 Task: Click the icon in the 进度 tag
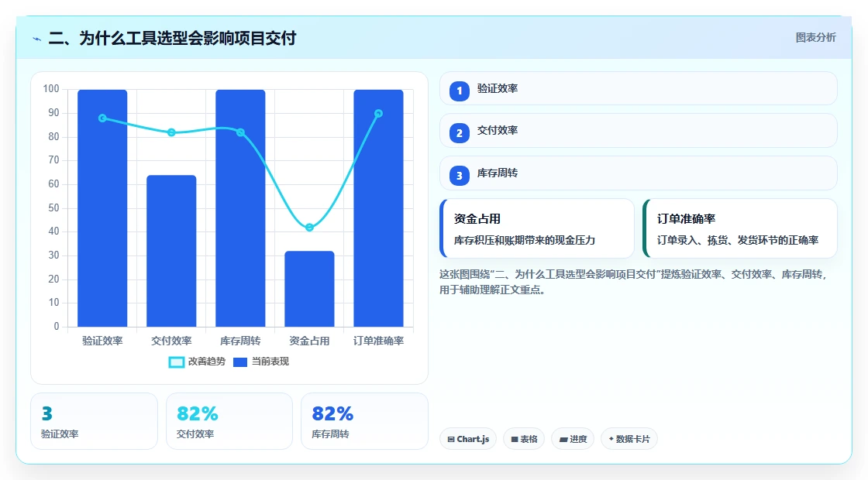563,439
